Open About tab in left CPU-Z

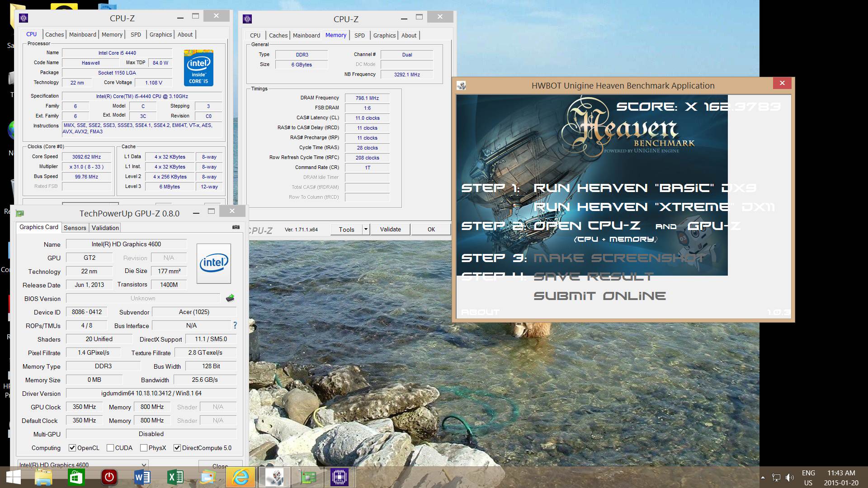pos(185,34)
